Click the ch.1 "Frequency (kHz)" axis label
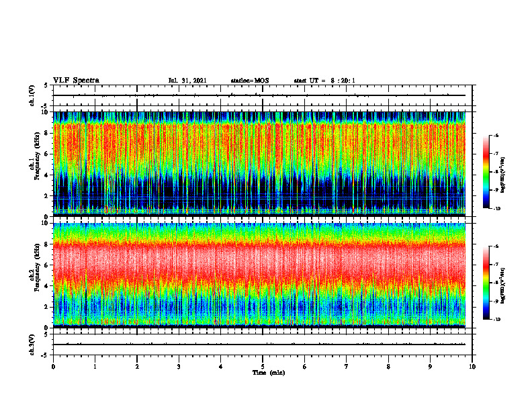Image resolution: width=532 pixels, height=411 pixels. pyautogui.click(x=37, y=156)
